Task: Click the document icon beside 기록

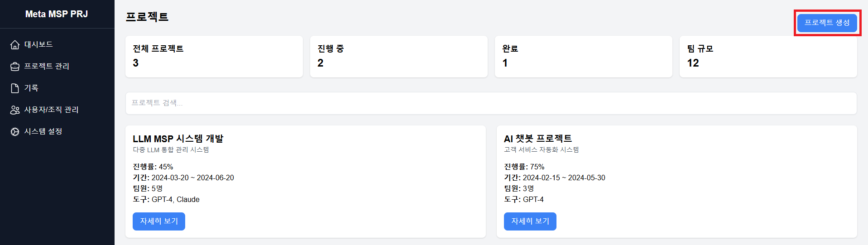Action: click(x=15, y=88)
